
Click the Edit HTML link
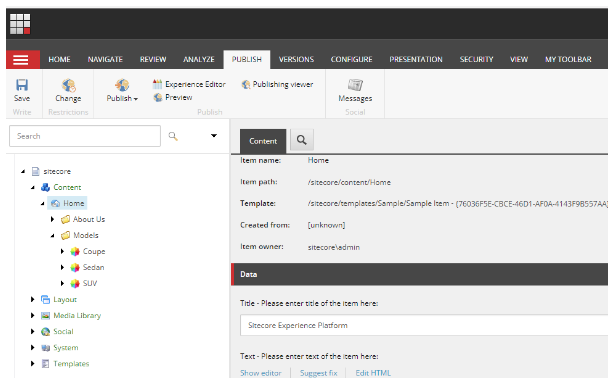373,373
